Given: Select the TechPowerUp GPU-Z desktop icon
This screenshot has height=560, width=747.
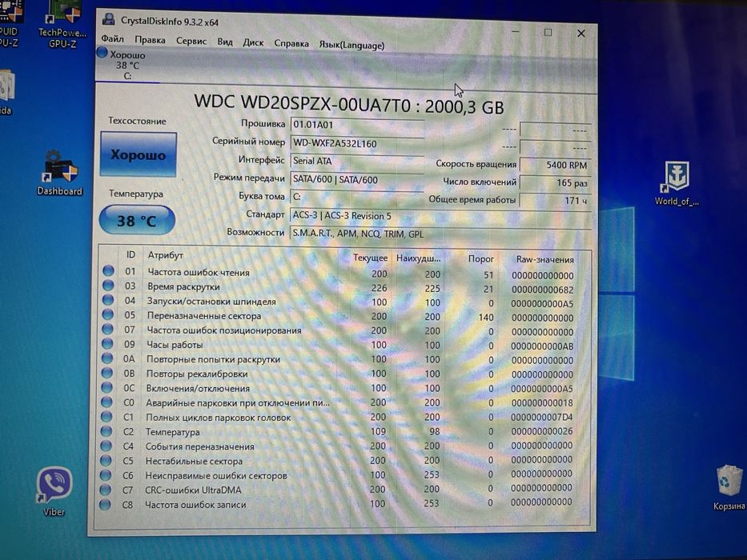Looking at the screenshot, I should coord(62,25).
